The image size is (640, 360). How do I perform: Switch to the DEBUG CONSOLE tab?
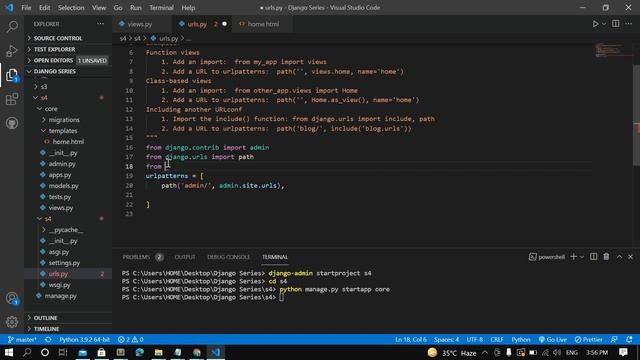[228, 257]
